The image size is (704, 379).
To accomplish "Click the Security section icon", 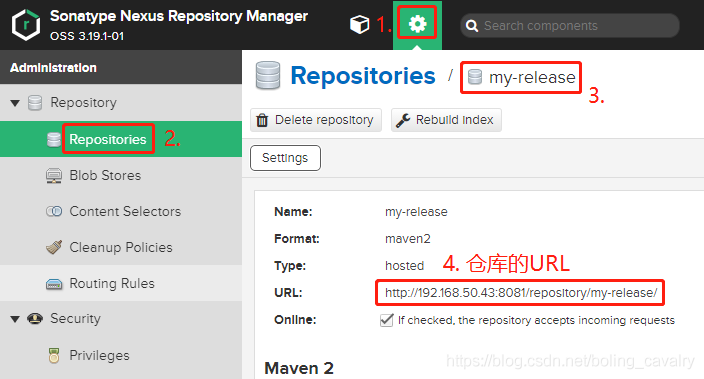I will [x=35, y=318].
